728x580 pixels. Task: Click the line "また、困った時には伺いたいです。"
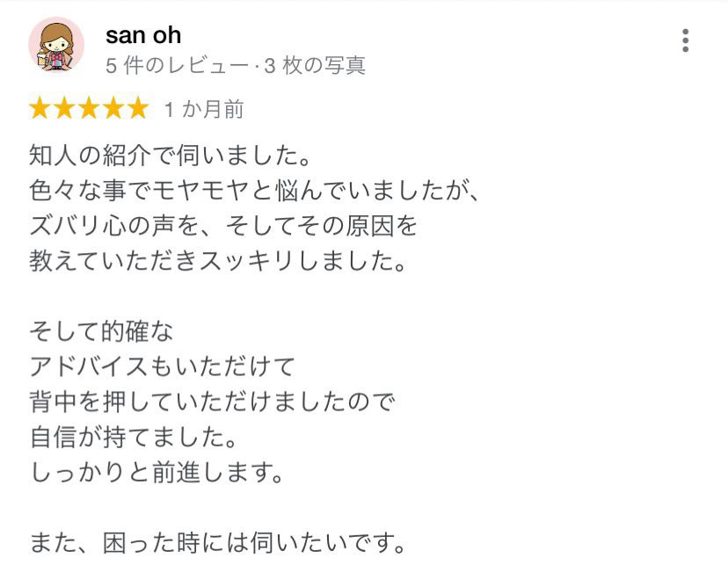tap(219, 543)
